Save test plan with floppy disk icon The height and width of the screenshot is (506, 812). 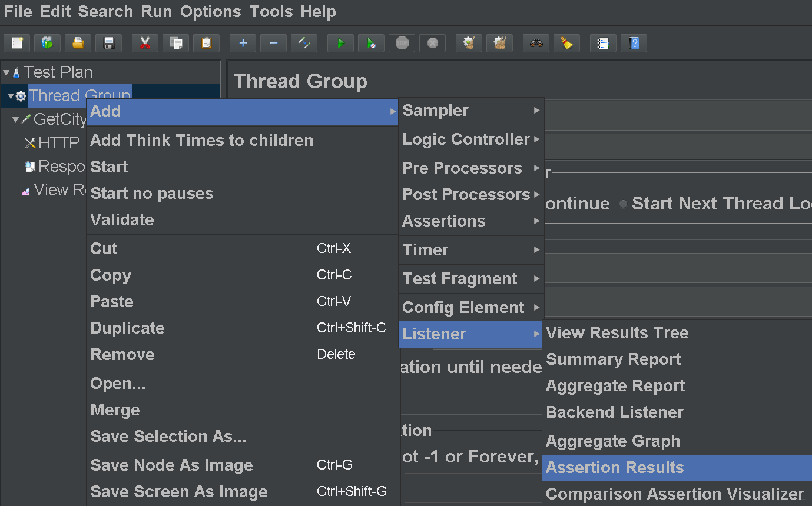click(108, 43)
